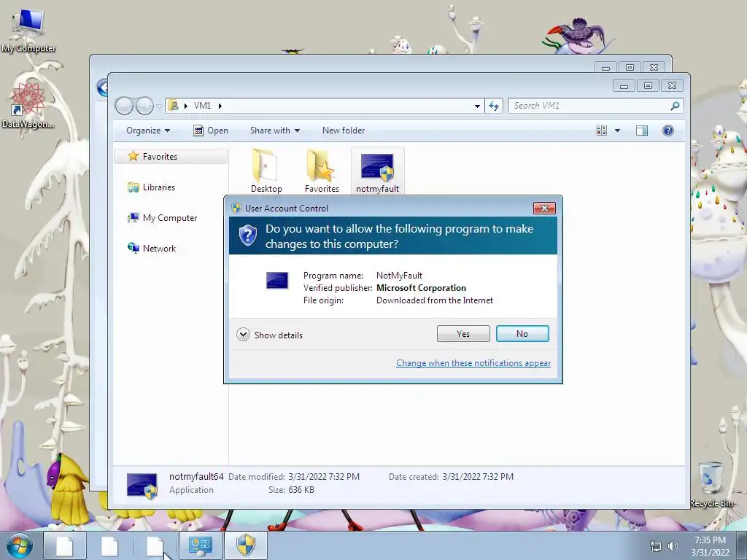The image size is (747, 560).
Task: Click the control panel taskbar icon
Action: pyautogui.click(x=200, y=545)
